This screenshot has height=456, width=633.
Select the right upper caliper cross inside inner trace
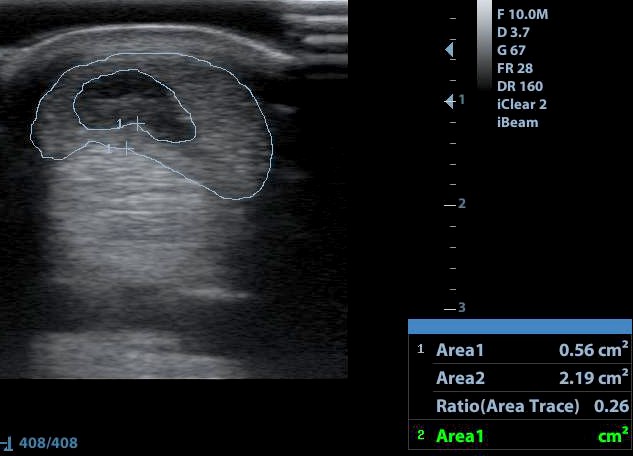tap(137, 123)
